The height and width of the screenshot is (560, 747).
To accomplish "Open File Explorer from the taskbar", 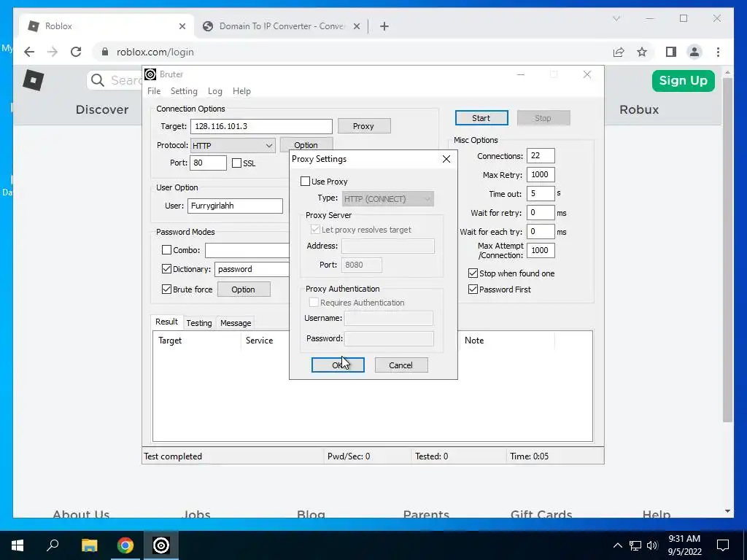I will [x=89, y=545].
